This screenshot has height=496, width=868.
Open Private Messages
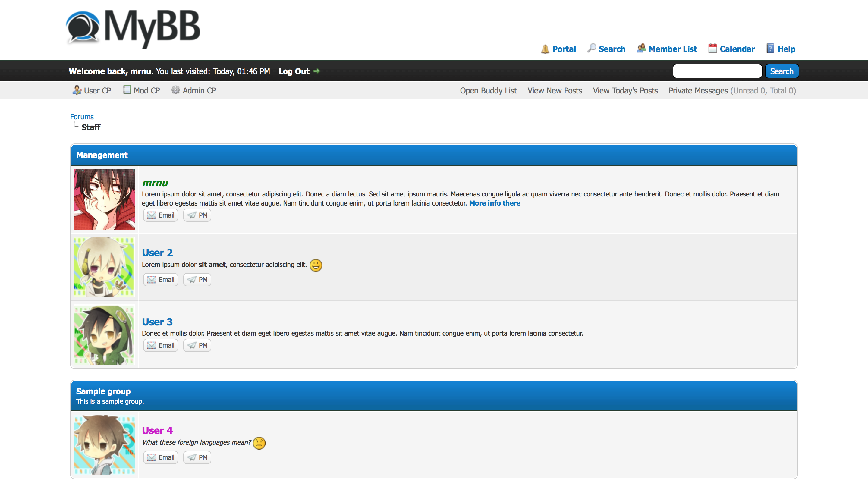pos(698,91)
